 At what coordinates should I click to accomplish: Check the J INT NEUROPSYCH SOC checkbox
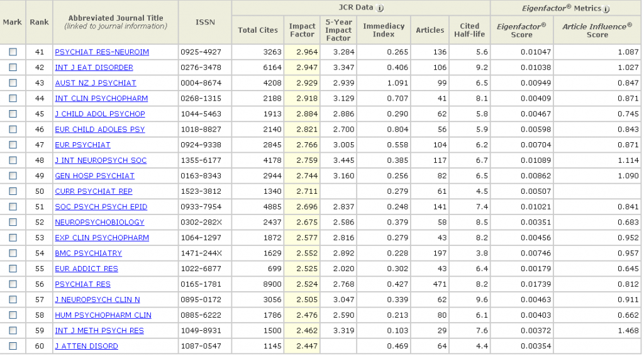tap(13, 160)
